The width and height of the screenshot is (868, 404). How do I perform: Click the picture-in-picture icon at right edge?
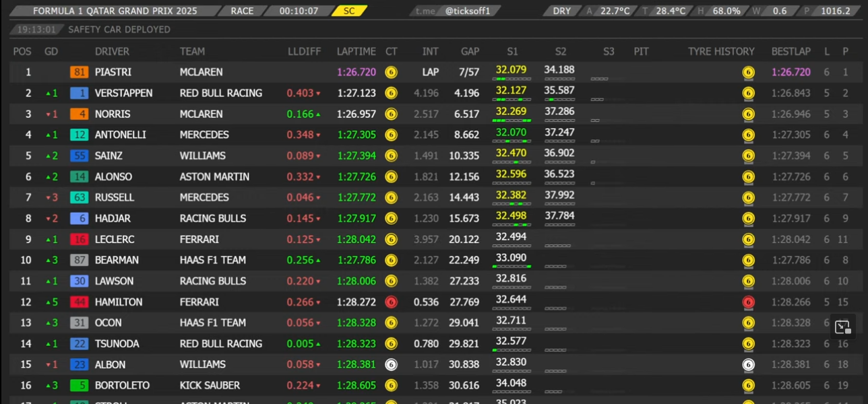click(x=842, y=327)
